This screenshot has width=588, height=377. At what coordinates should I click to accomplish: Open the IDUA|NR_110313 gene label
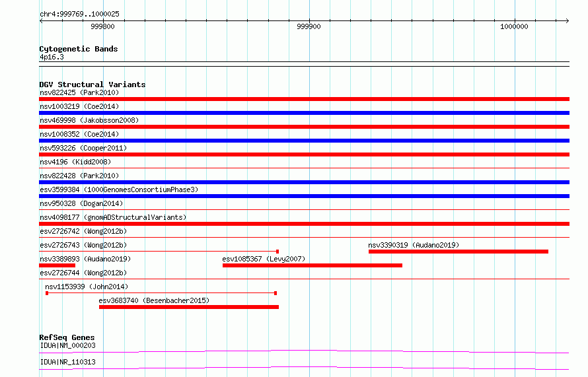pos(67,362)
